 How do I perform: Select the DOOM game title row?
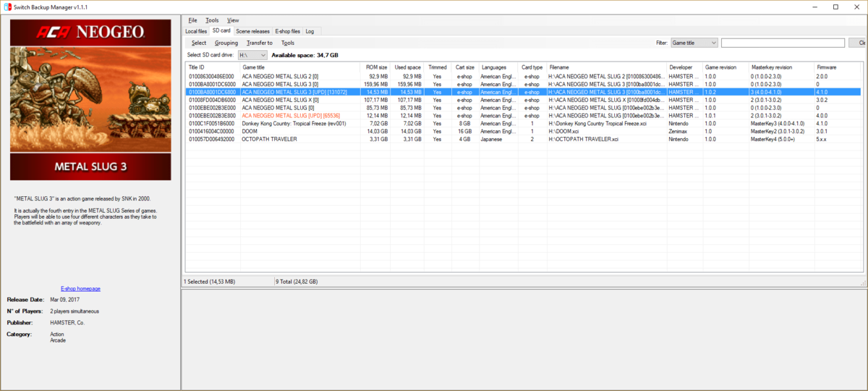pos(523,131)
